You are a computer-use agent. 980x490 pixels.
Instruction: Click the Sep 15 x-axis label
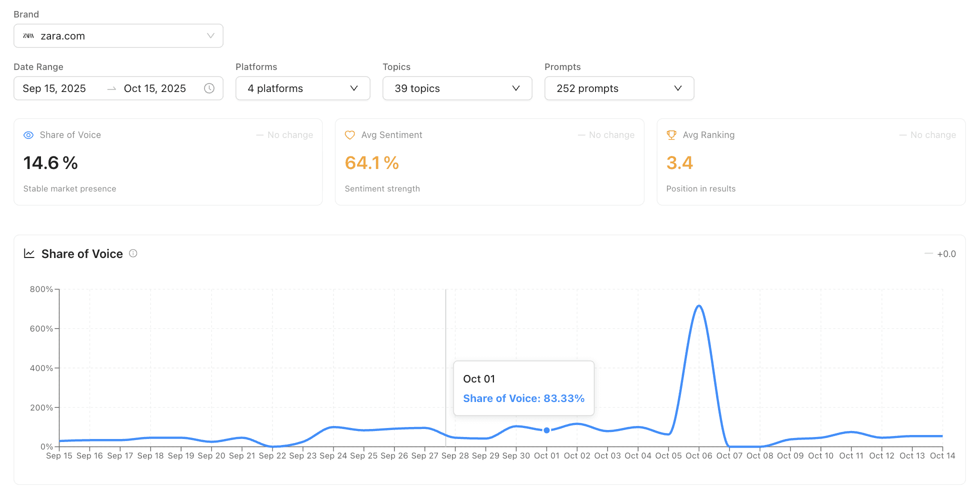point(59,456)
